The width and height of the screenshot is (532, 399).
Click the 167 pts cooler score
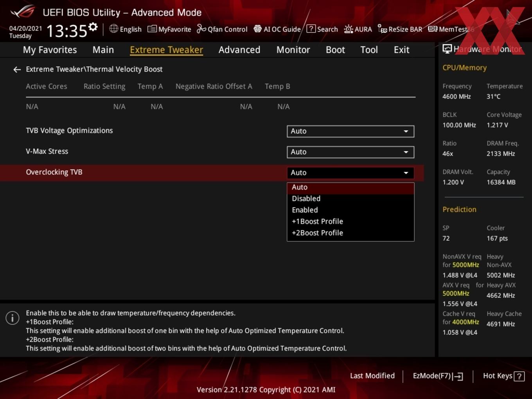tap(497, 239)
